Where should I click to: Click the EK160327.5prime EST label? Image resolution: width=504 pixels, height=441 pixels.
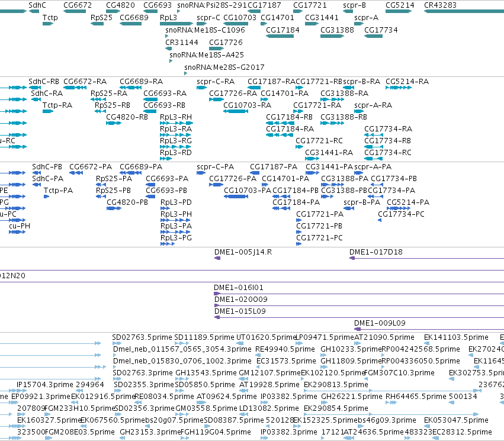pyautogui.click(x=49, y=420)
